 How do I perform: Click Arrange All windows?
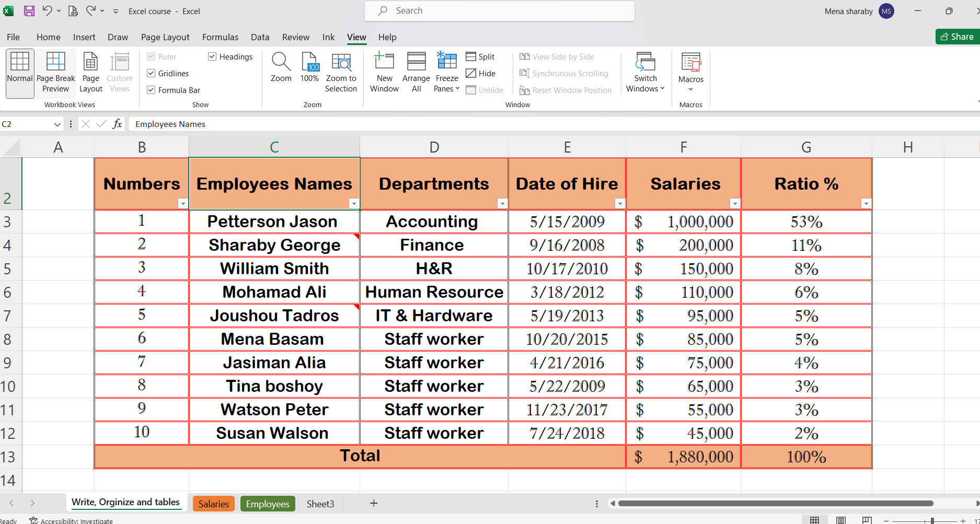(x=416, y=73)
